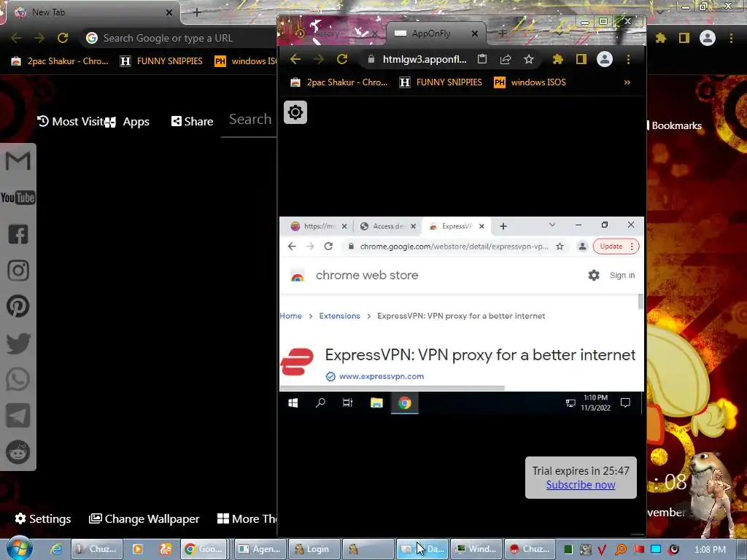Open windows ISOS bookmark in AppOnFly window
The image size is (747, 560).
point(530,82)
